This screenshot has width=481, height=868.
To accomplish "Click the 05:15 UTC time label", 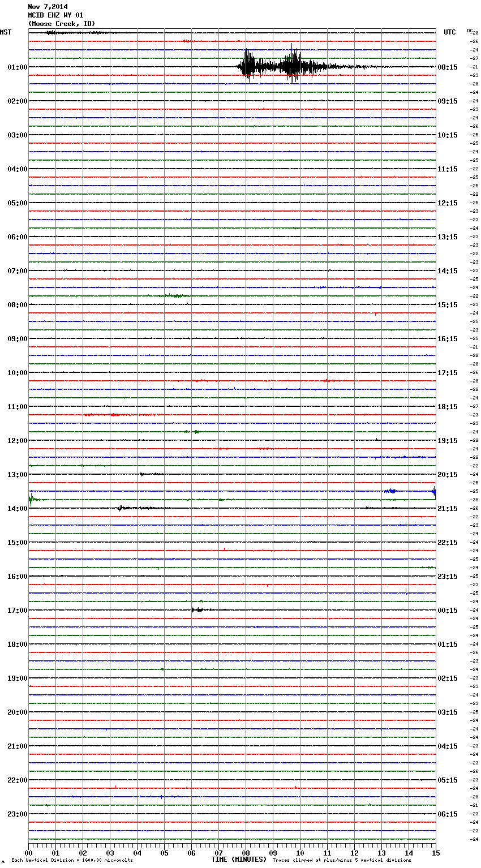I will pos(448,780).
